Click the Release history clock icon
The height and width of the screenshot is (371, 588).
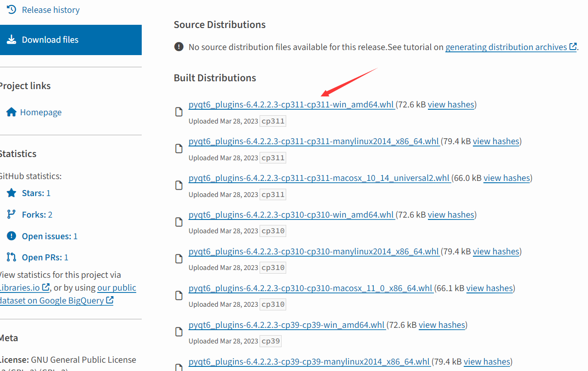[11, 10]
